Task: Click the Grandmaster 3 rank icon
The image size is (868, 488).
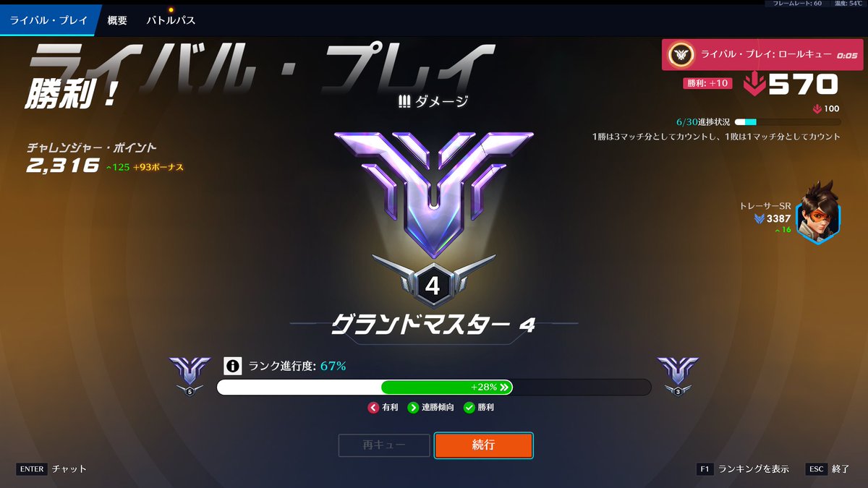Action: [x=678, y=376]
